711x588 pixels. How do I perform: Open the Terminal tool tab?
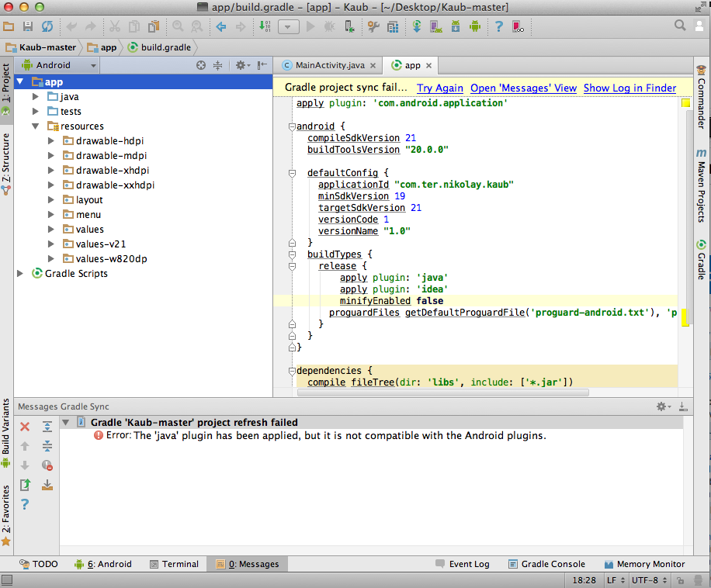click(x=174, y=564)
